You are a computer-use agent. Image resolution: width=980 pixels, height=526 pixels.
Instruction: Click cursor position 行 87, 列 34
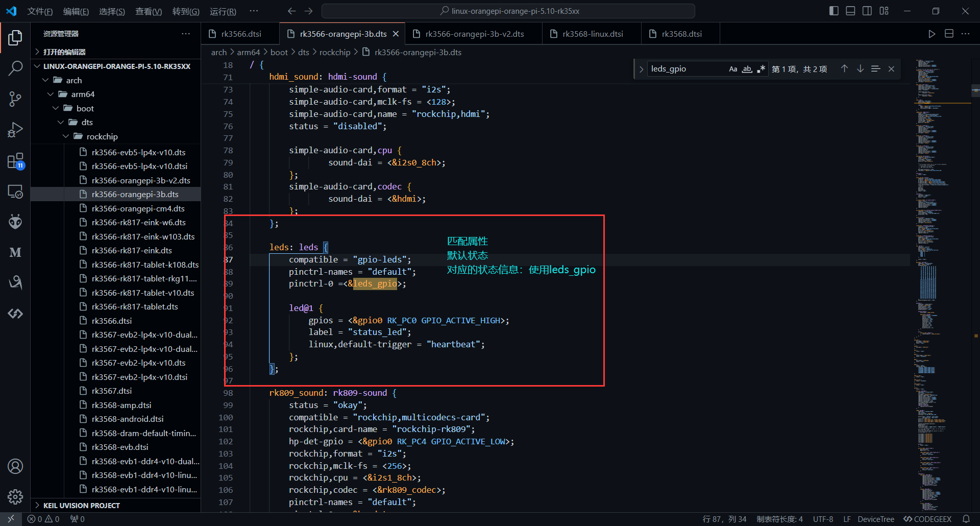point(724,519)
